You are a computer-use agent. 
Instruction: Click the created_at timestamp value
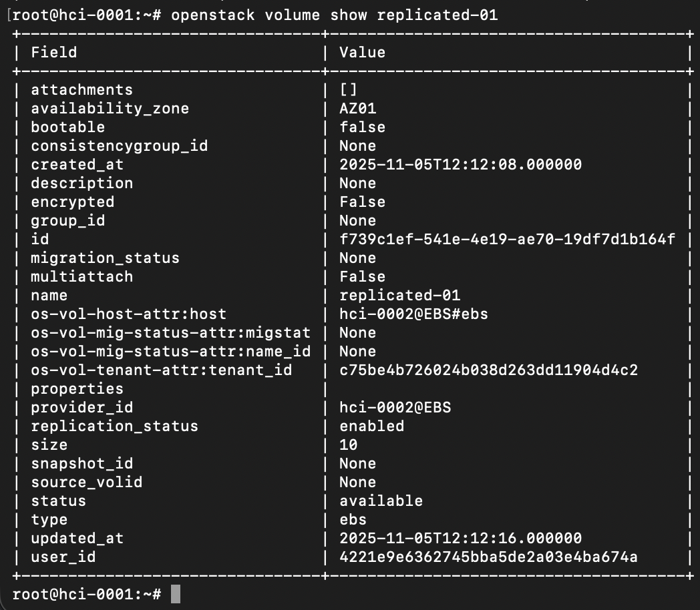(x=460, y=164)
